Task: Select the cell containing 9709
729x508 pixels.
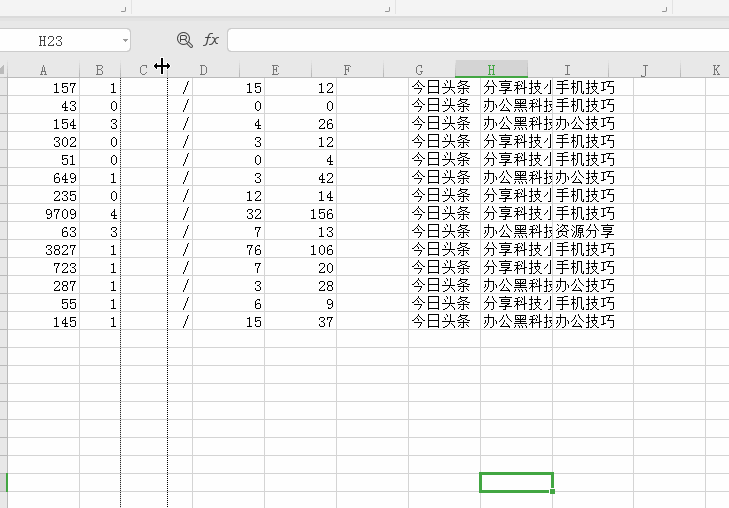Action: point(43,214)
